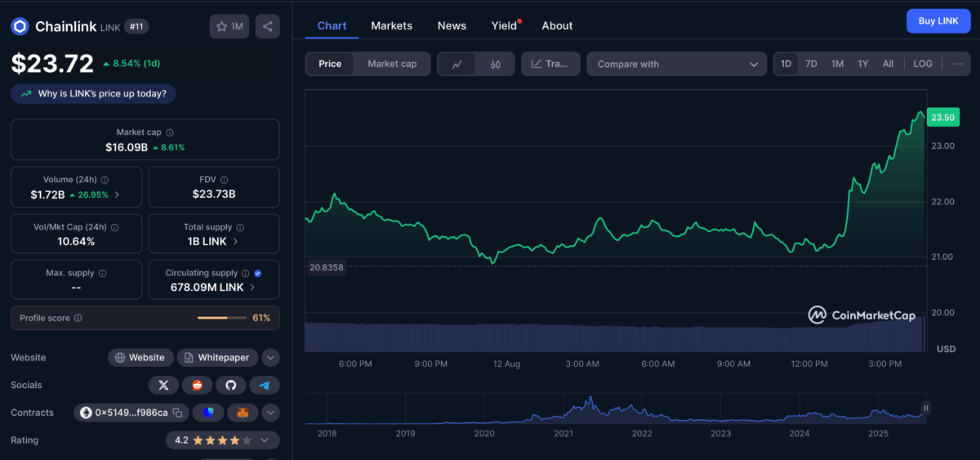Expand more website links chevron
The height and width of the screenshot is (460, 980).
click(271, 358)
